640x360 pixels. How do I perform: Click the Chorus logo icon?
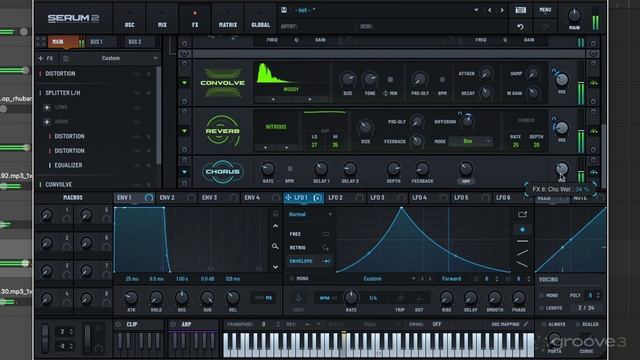click(222, 171)
